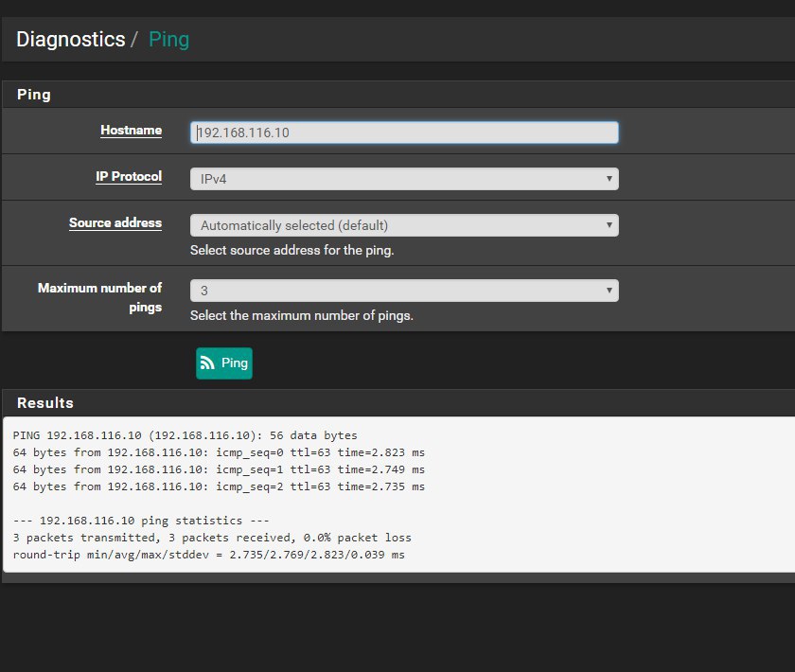The image size is (795, 672).
Task: Click the Ping panel heading
Action: coord(34,95)
